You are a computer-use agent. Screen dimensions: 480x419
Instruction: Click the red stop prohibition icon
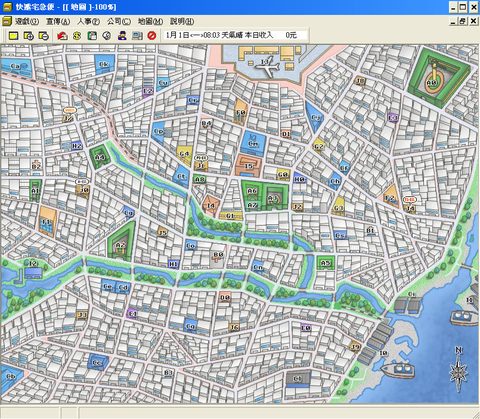[152, 35]
